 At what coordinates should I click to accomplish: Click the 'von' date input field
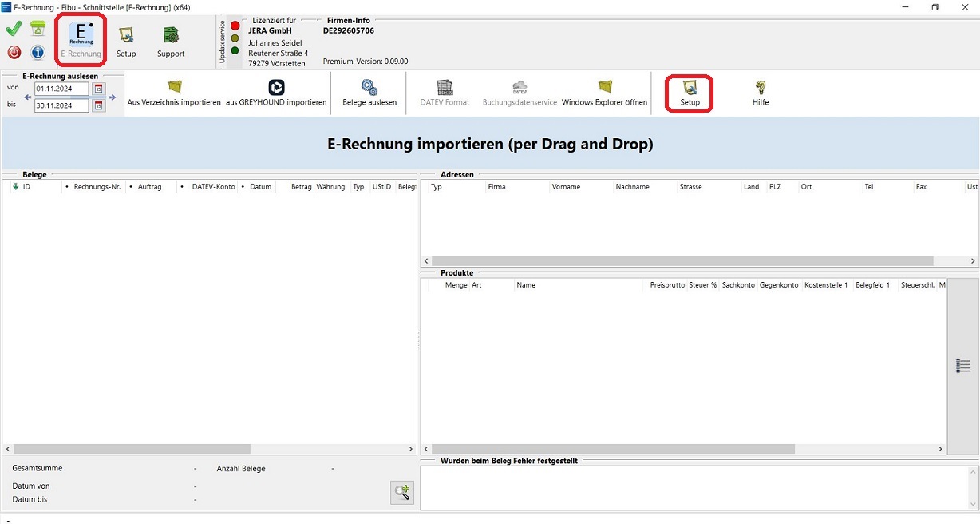[61, 89]
